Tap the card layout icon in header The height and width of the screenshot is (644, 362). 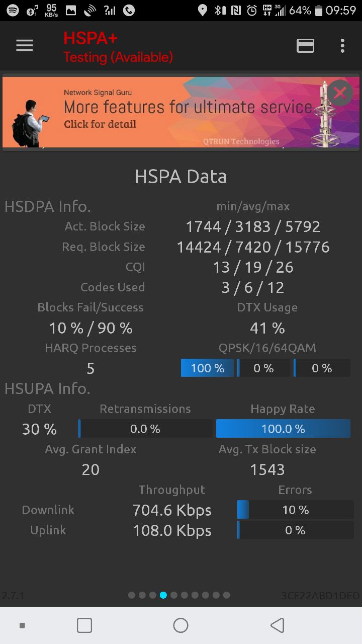tap(305, 46)
